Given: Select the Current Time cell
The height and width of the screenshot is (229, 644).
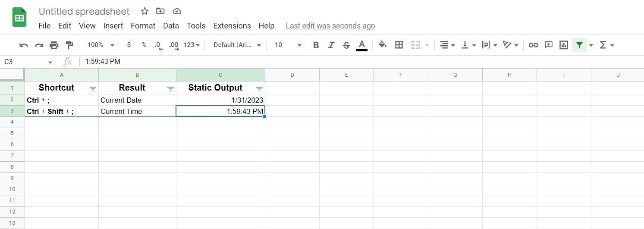Looking at the screenshot, I should 137,111.
